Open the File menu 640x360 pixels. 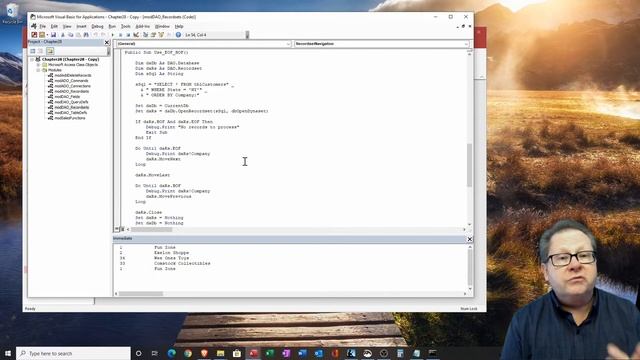pyautogui.click(x=42, y=27)
